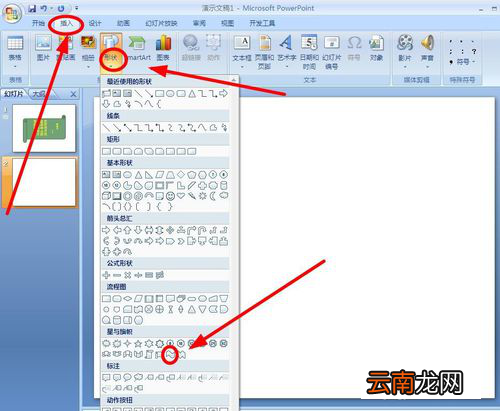Open Customize Quick Access Toolbar dropdown
The image size is (500, 411).
77,8
